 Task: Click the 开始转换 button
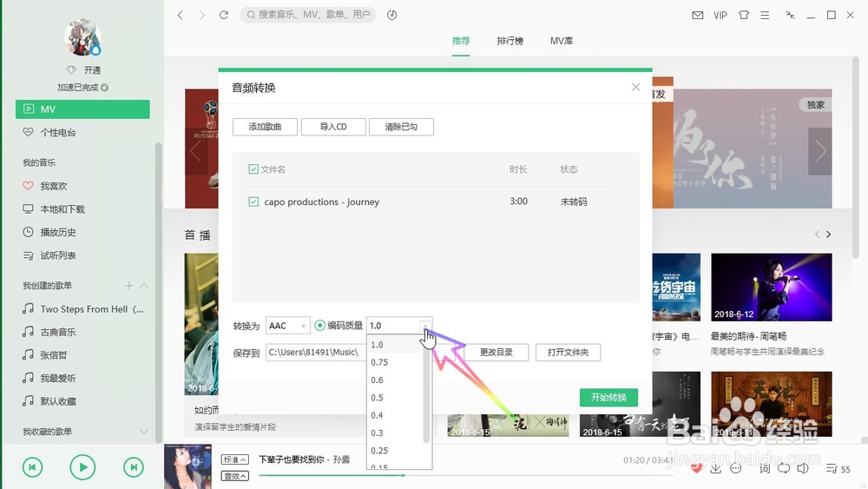(609, 398)
